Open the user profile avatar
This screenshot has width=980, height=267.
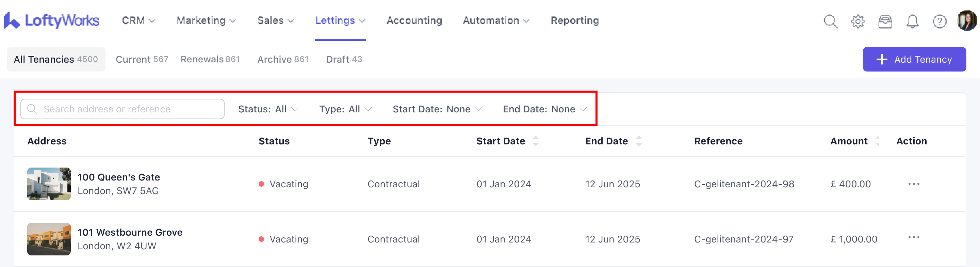(966, 20)
